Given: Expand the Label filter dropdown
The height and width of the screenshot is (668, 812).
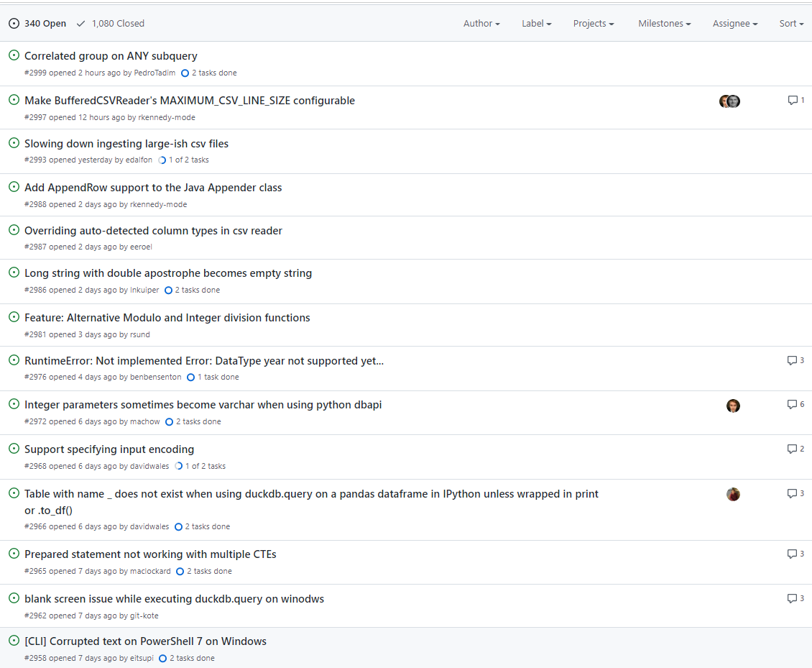Looking at the screenshot, I should [x=537, y=23].
